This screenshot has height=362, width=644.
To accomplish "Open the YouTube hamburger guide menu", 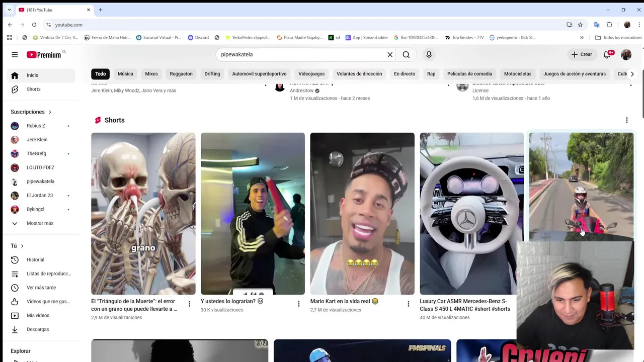I will [15, 55].
